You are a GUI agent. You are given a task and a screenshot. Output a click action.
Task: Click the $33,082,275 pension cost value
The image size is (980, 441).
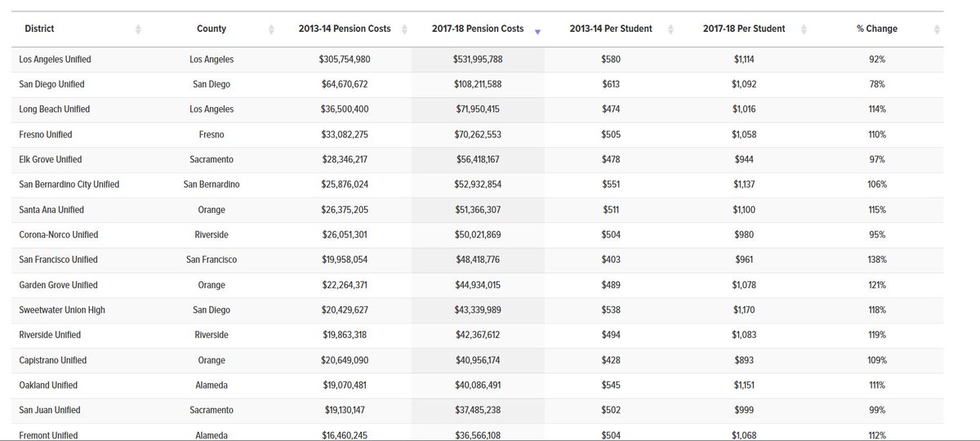[x=345, y=135]
